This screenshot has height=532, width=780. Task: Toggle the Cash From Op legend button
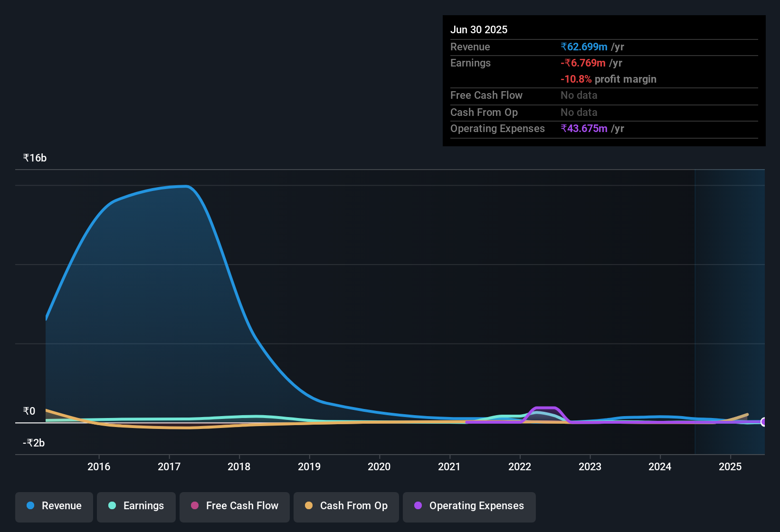coord(346,506)
